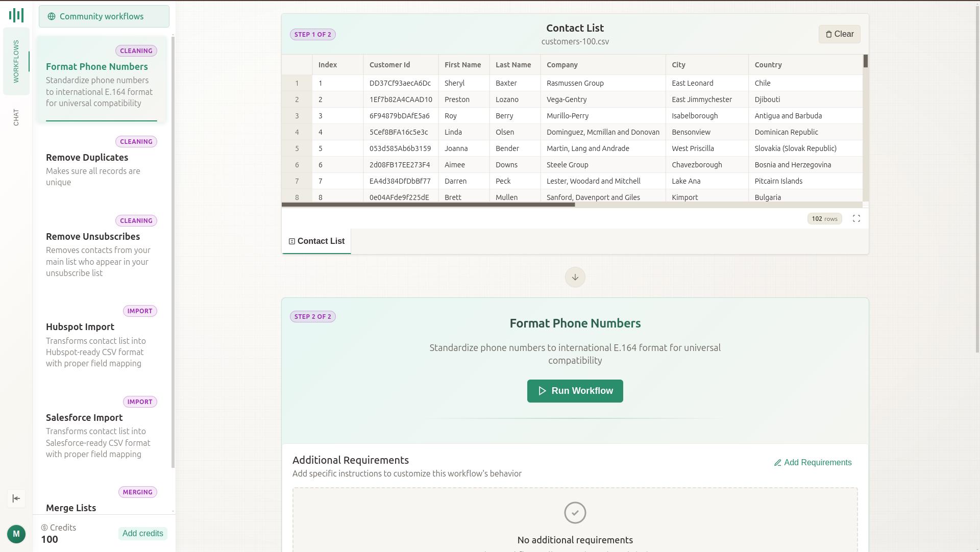The image size is (980, 552).
Task: Click the Add credits button
Action: [142, 534]
